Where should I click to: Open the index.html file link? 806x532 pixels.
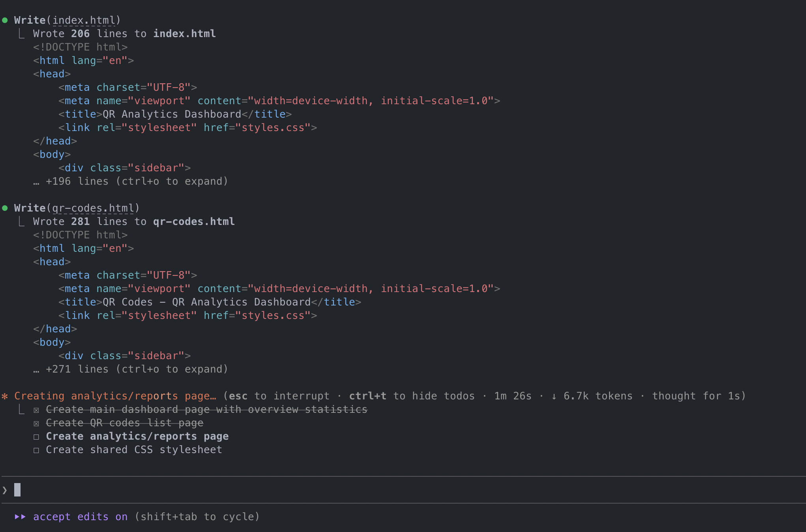click(x=84, y=20)
